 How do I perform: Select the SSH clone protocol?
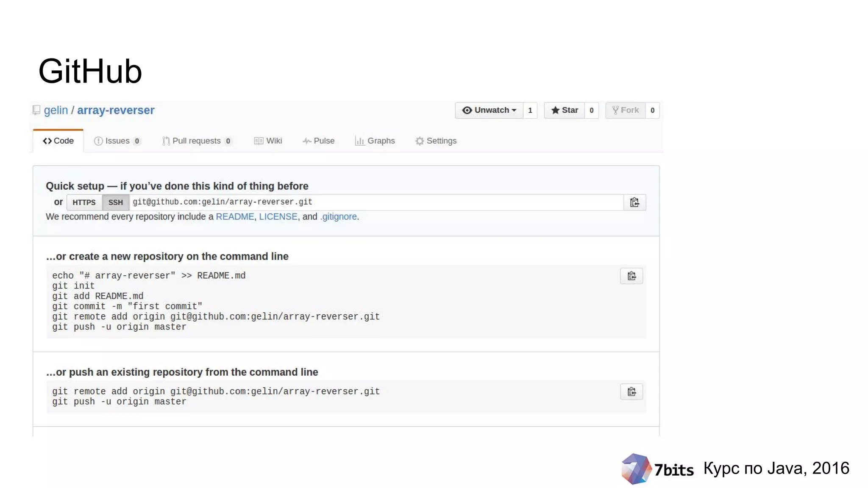coord(115,202)
